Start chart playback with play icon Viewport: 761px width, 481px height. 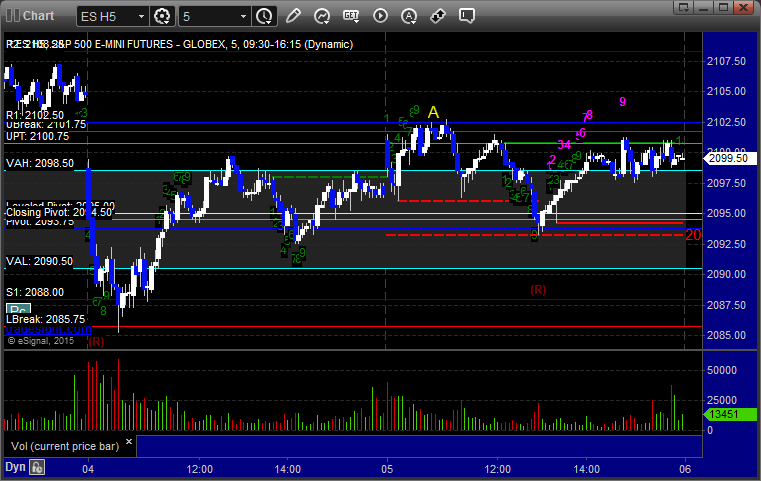pos(380,16)
